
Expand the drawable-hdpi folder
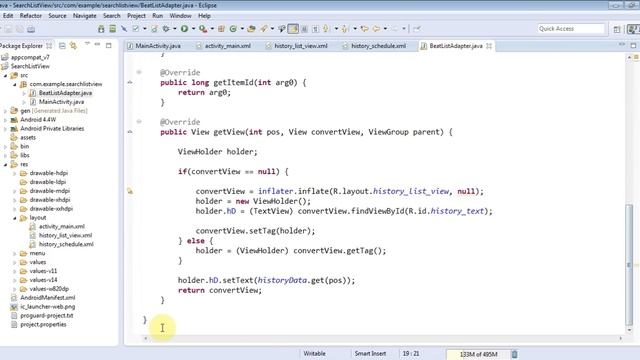(x=15, y=173)
